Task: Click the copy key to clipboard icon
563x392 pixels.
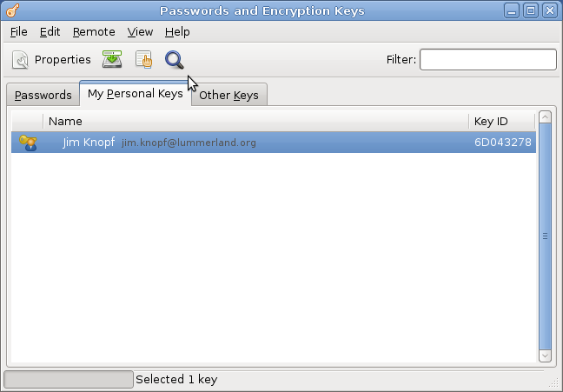Action: (x=143, y=60)
